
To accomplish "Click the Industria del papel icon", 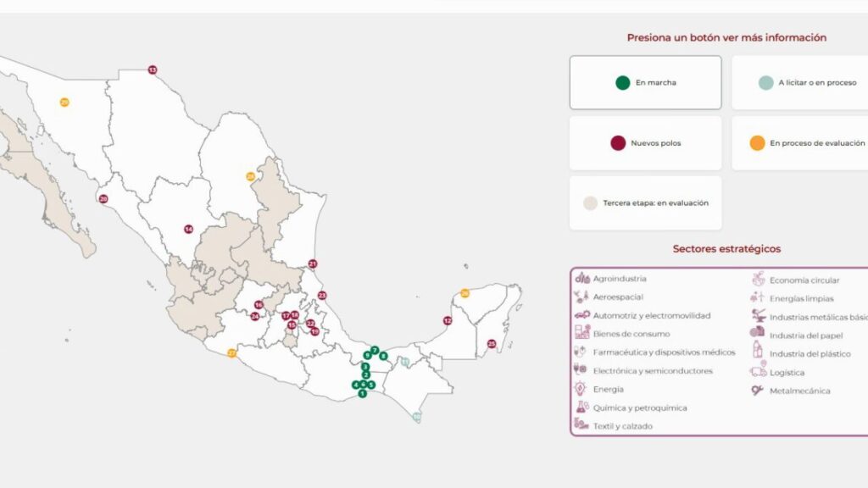I will tap(757, 332).
